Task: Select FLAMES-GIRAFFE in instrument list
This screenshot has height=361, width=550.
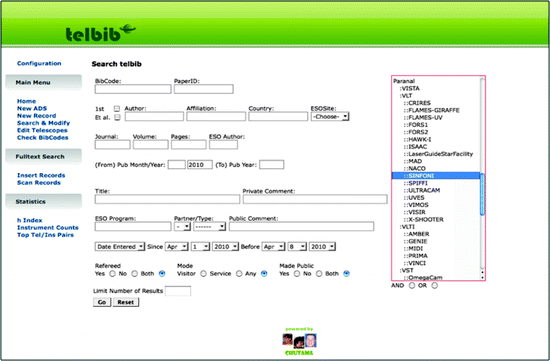Action: pyautogui.click(x=431, y=110)
